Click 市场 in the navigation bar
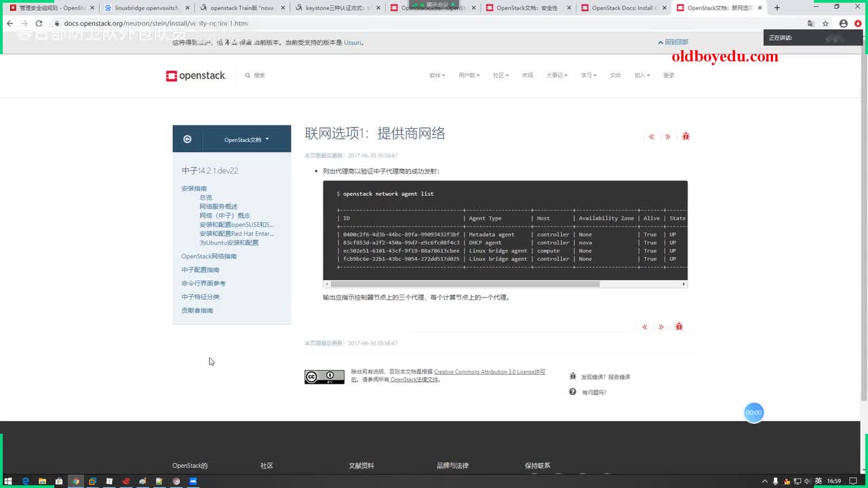The image size is (868, 488). [528, 75]
